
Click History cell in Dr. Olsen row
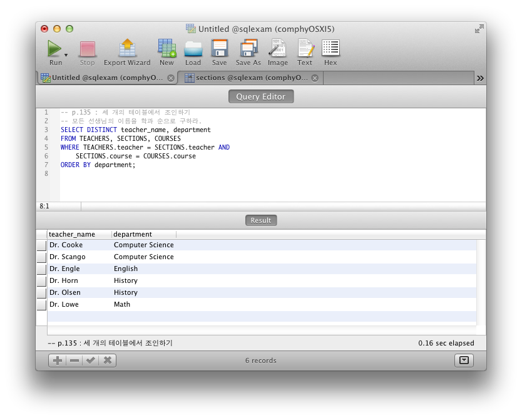coord(144,292)
